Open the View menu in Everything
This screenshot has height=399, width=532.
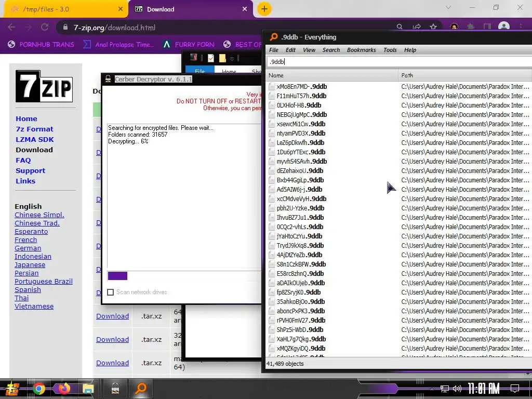[x=309, y=50]
